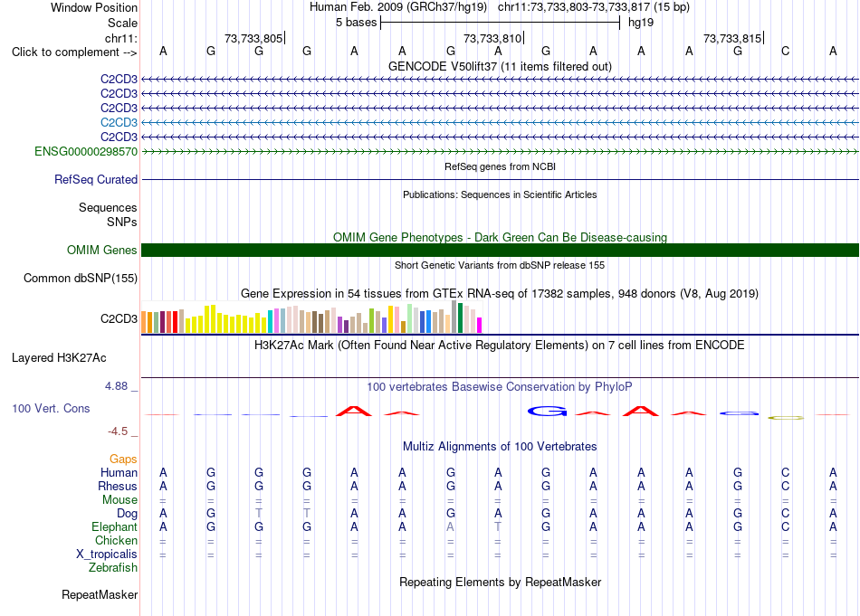
Task: Click the green ENSG00000298570 arrow track line
Action: (x=500, y=151)
